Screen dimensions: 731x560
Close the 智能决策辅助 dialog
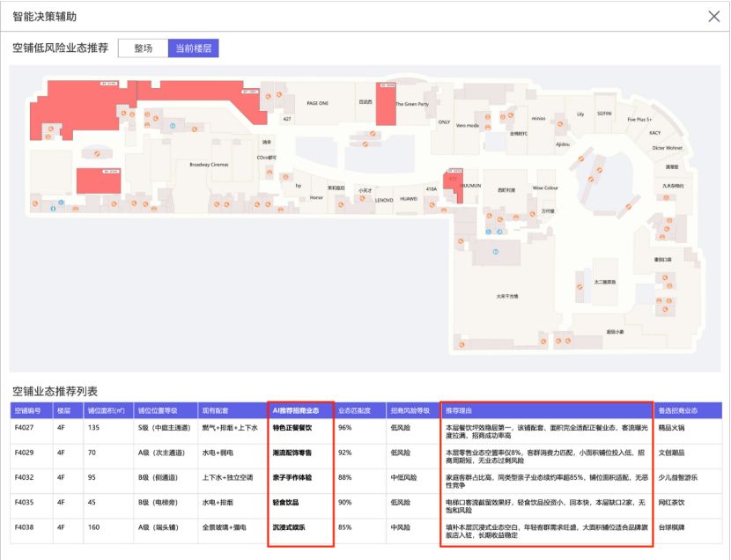click(713, 17)
